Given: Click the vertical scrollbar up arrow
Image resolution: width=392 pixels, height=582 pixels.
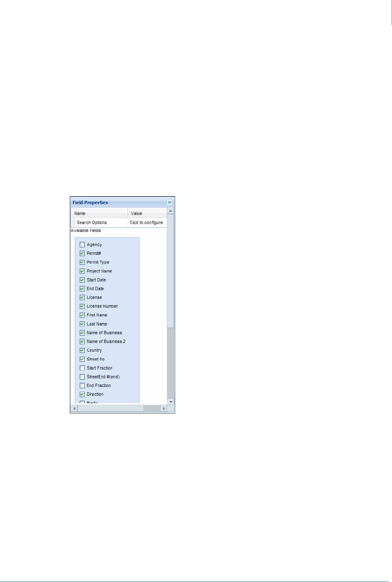Looking at the screenshot, I should 171,211.
